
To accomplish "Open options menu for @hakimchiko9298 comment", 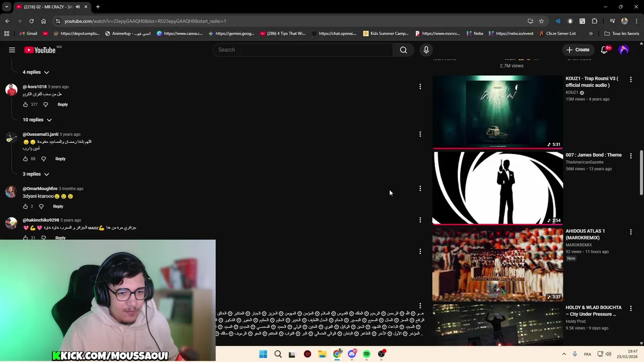I will click(x=420, y=220).
